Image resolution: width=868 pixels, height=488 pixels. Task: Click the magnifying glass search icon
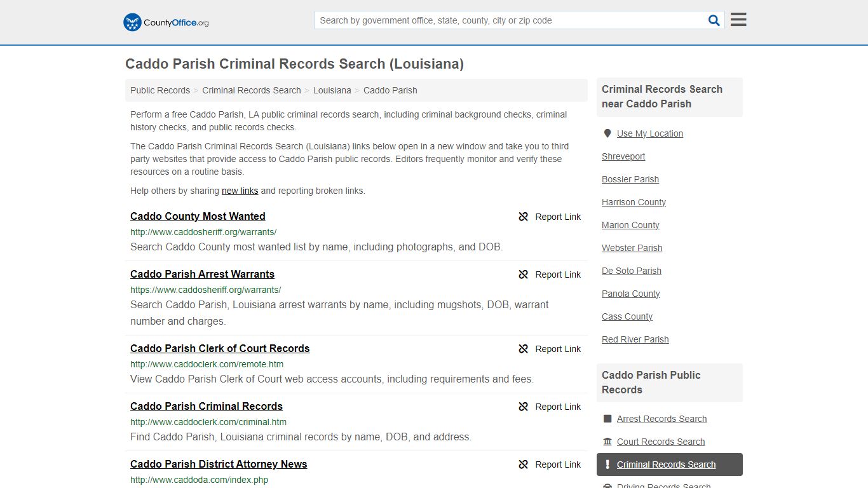(714, 20)
